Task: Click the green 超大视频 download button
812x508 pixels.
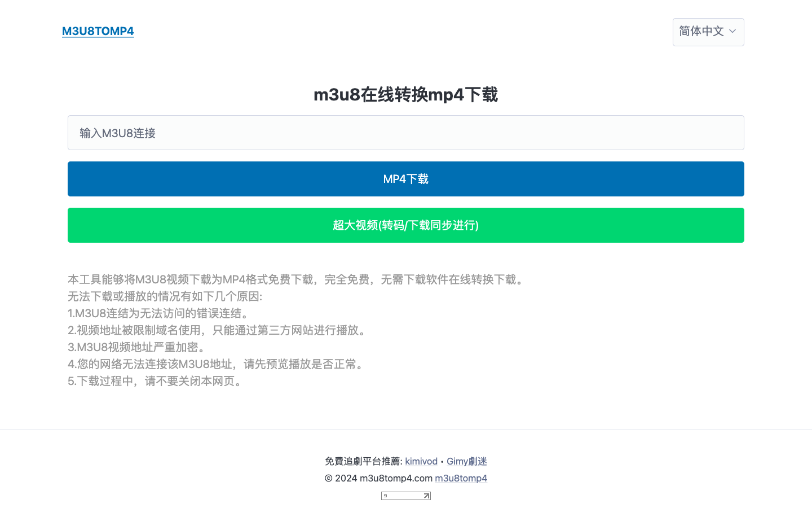Action: pos(405,225)
